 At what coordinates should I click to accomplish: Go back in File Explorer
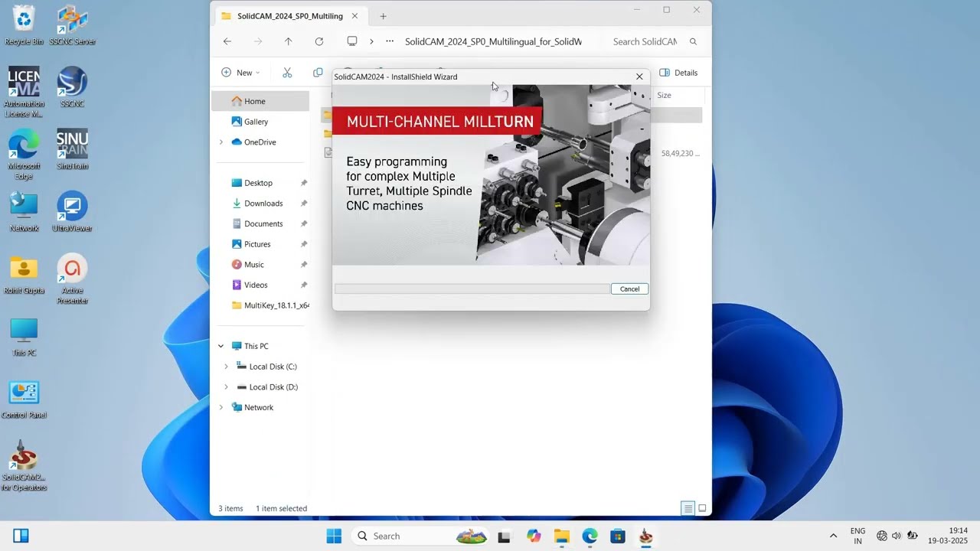227,41
